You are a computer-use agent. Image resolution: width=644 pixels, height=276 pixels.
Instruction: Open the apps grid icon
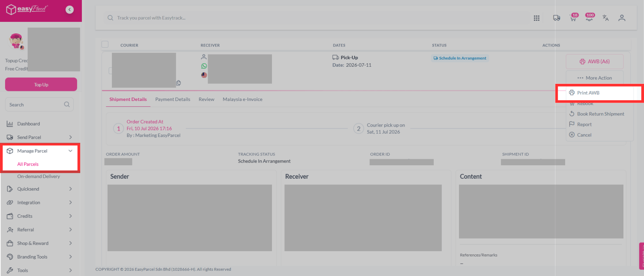(536, 18)
